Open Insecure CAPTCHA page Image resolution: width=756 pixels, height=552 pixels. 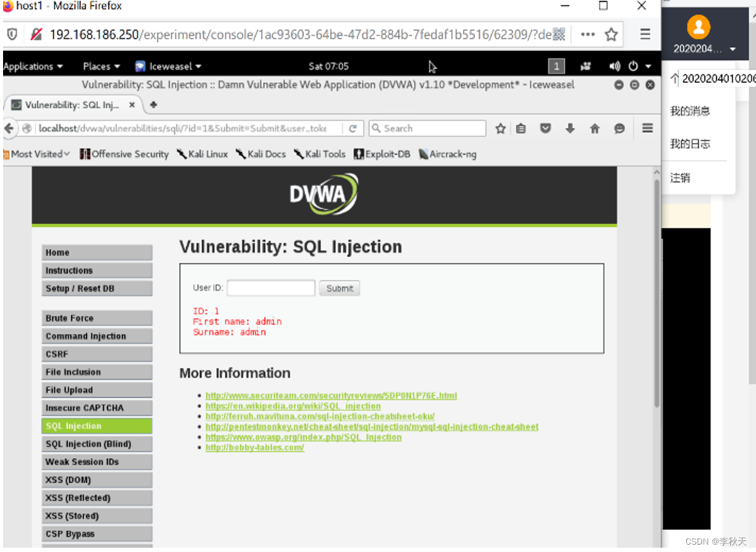97,408
